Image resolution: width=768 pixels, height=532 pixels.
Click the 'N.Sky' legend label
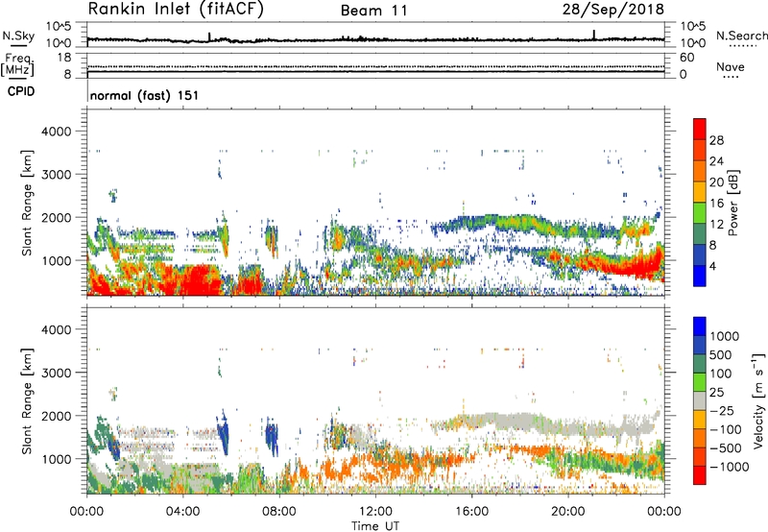[x=18, y=36]
